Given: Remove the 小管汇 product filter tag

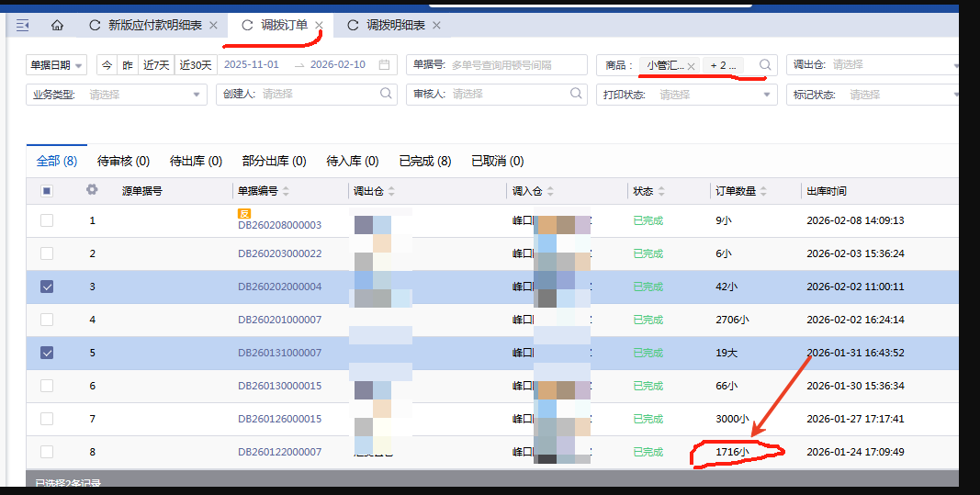Looking at the screenshot, I should pos(691,66).
